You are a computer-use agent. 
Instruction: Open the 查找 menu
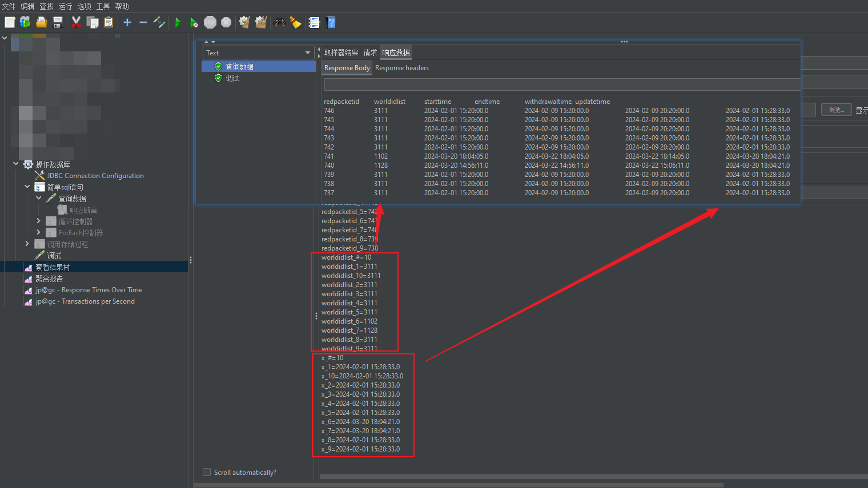tap(47, 6)
